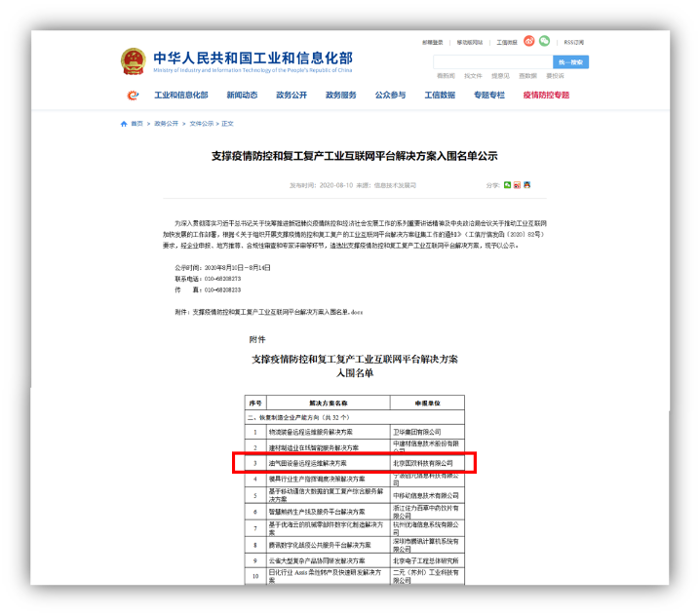Open 新闻动态 menu item
Viewport: 700px width, 615px height.
[x=242, y=96]
